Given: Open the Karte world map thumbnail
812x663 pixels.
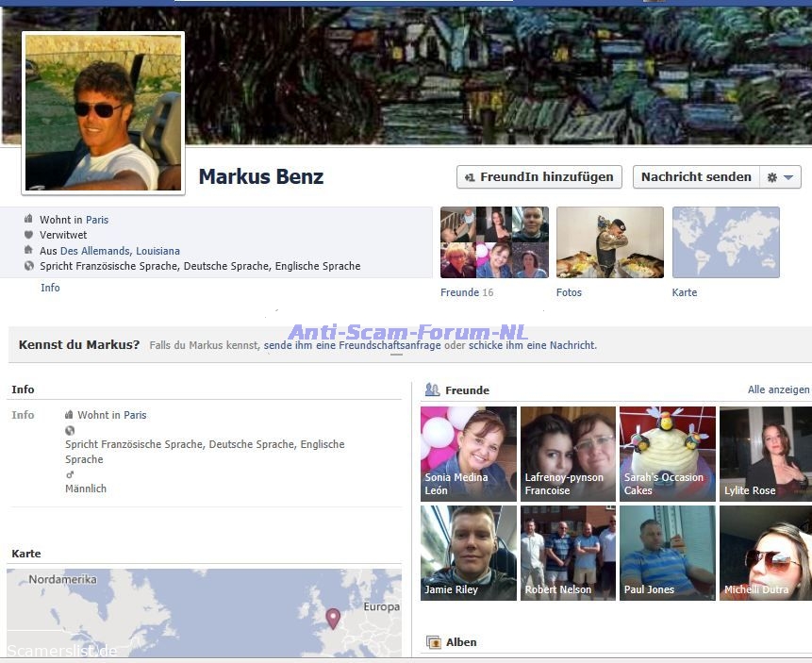Looking at the screenshot, I should click(725, 242).
